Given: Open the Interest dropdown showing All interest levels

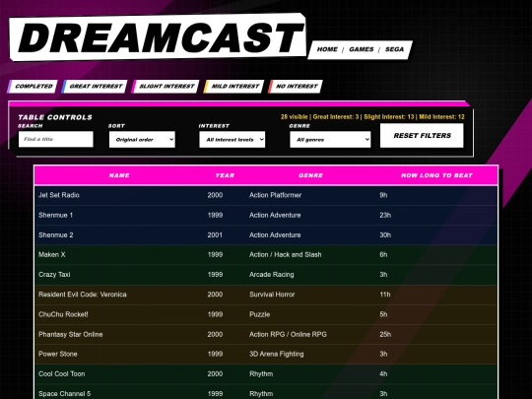Looking at the screenshot, I should (x=233, y=140).
